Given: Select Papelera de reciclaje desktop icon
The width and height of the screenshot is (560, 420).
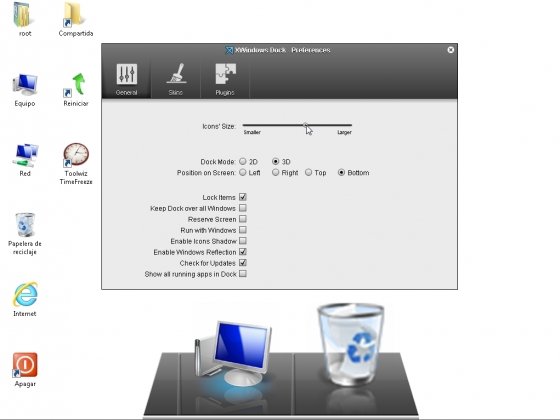Looking at the screenshot, I should [25, 234].
